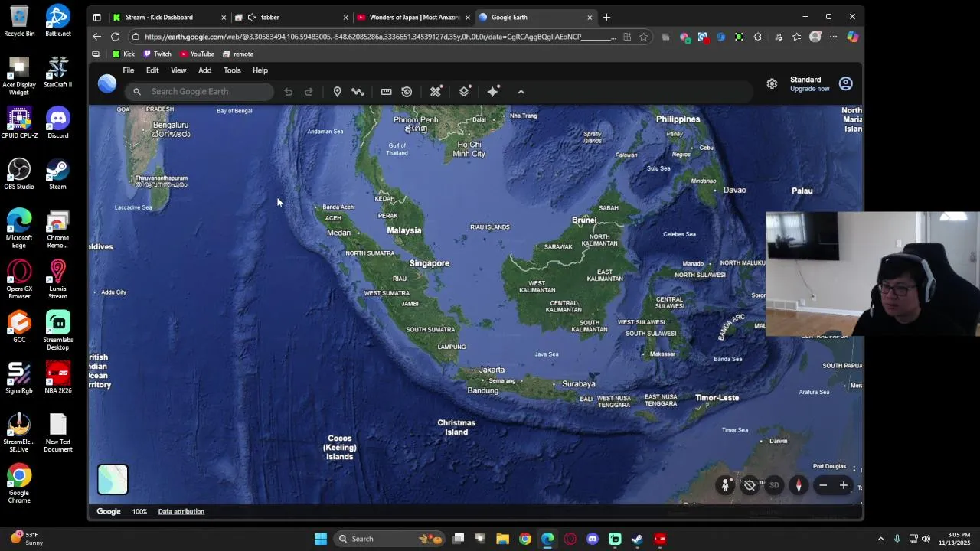Collapse the toolbar with the chevron arrow

pos(521,92)
